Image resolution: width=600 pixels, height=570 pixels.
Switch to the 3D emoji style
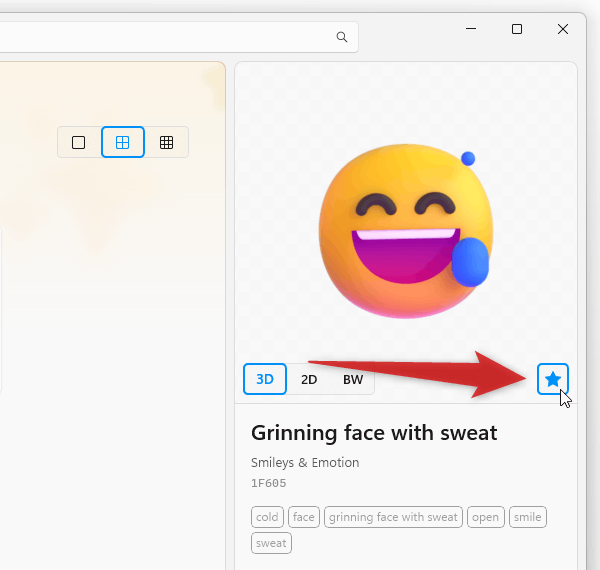click(x=265, y=379)
